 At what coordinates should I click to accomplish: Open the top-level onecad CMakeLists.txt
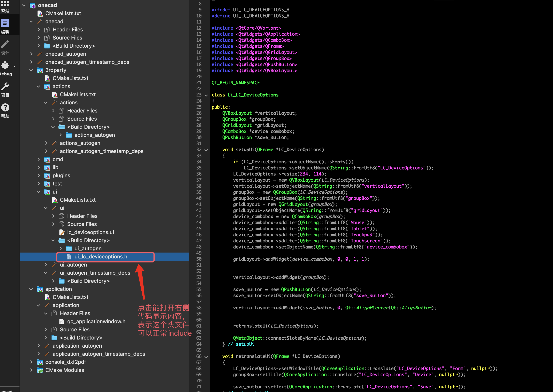coord(63,14)
